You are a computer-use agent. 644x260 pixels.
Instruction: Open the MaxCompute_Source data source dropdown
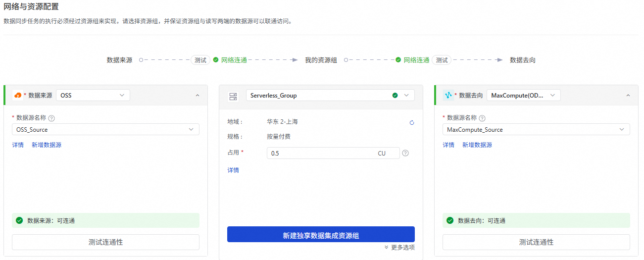(536, 129)
